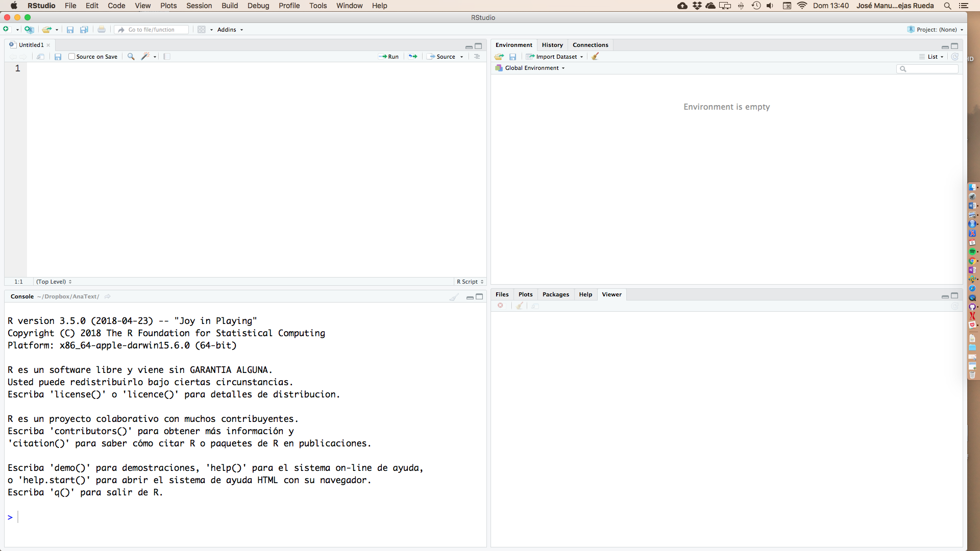Open the Source options dropdown arrow

pos(462,57)
